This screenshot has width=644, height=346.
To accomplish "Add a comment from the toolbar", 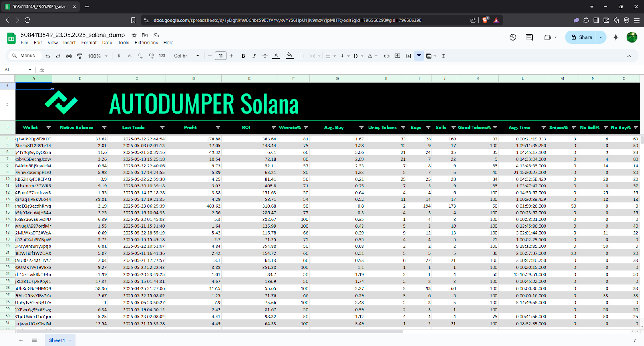I will [x=398, y=56].
